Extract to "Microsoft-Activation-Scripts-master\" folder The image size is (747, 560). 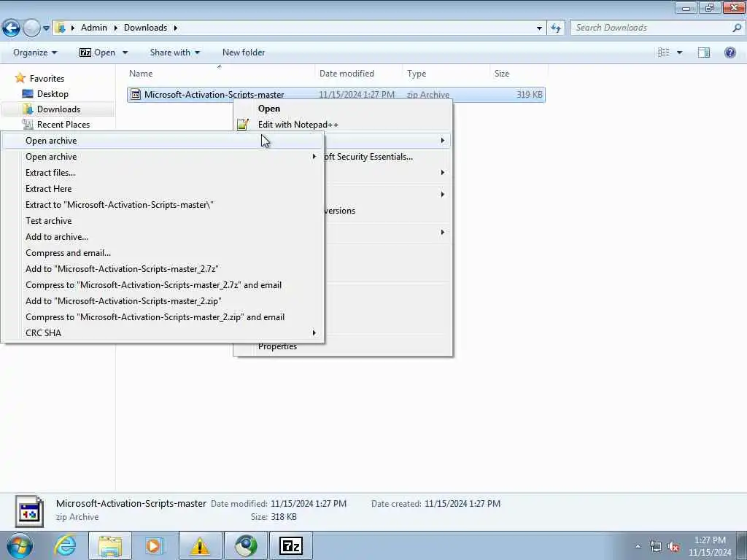[163, 205]
